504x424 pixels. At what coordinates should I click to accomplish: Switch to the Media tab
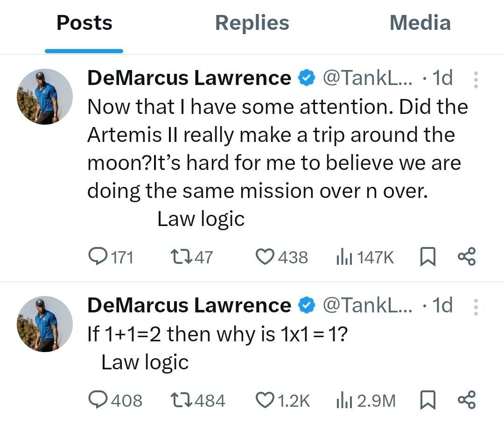coord(420,23)
